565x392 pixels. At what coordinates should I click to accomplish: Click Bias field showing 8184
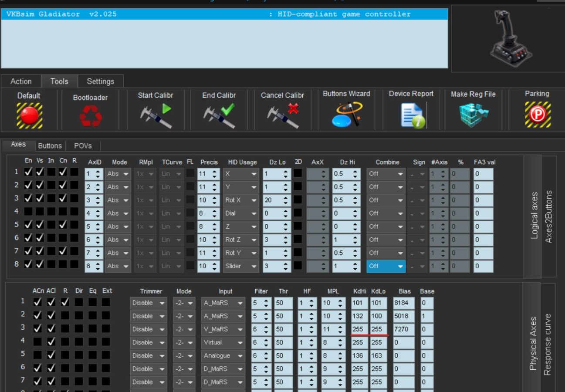pos(403,303)
